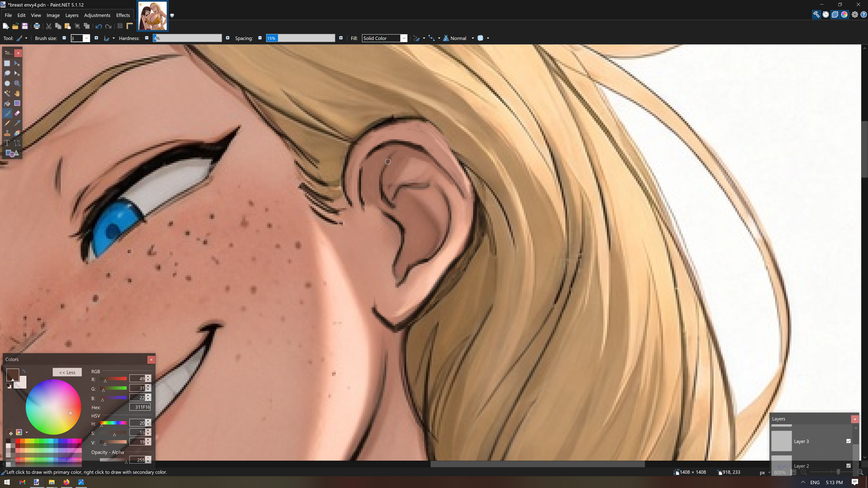Close the Colors panel
The width and height of the screenshot is (868, 488).
pos(151,360)
